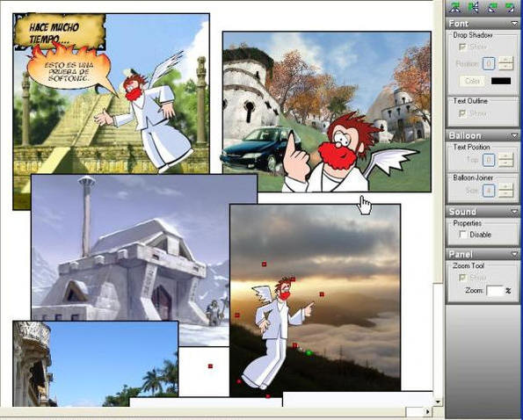The width and height of the screenshot is (523, 420).
Task: Increase Text Position Top with up arrow
Action: coord(505,156)
